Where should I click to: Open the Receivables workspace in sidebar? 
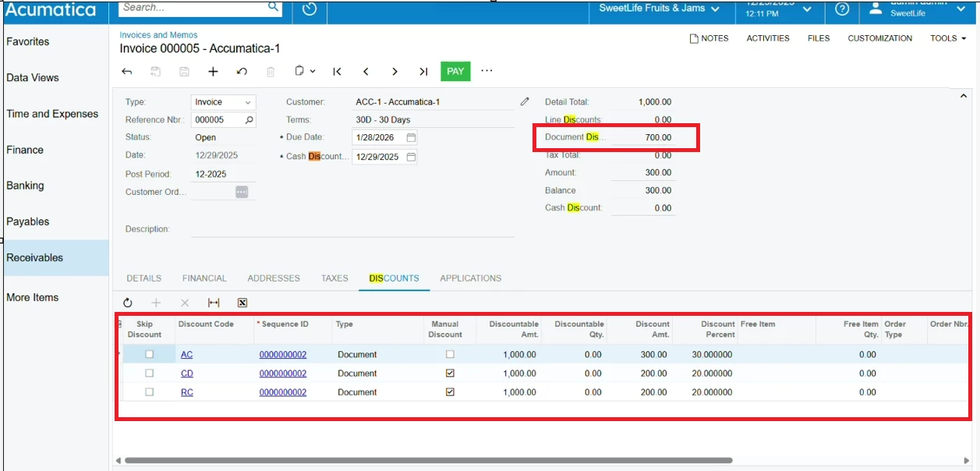pyautogui.click(x=55, y=258)
